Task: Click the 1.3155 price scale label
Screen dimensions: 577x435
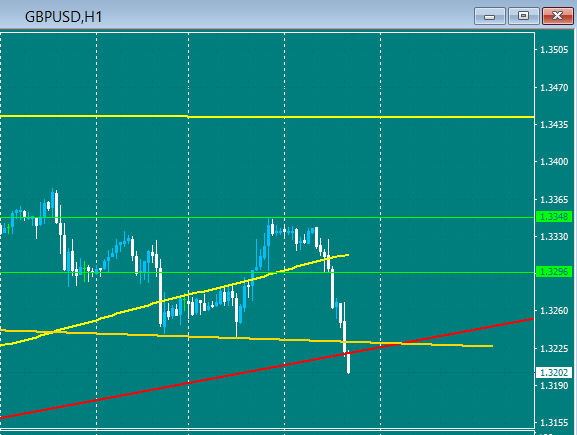Action: [554, 422]
